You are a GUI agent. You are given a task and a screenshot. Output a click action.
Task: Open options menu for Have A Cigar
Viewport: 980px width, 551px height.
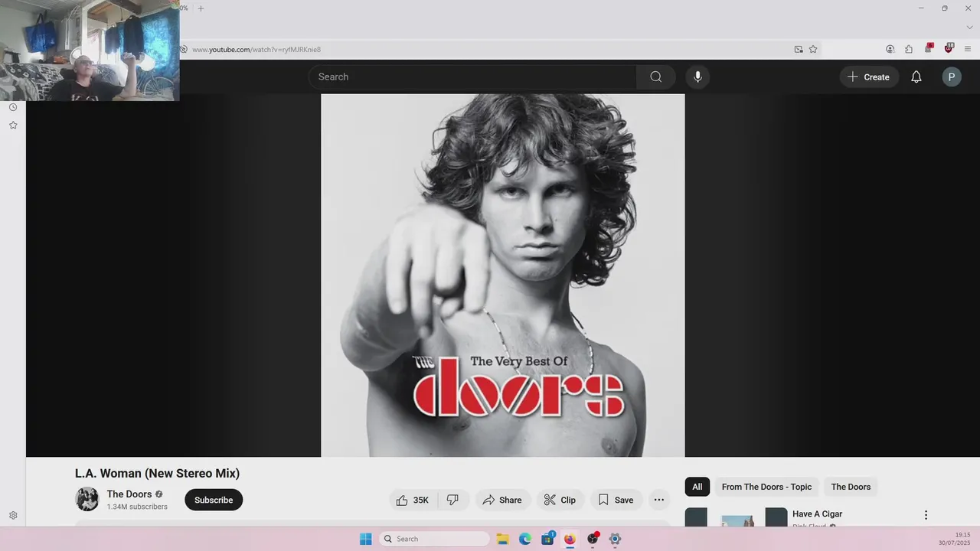(x=926, y=515)
